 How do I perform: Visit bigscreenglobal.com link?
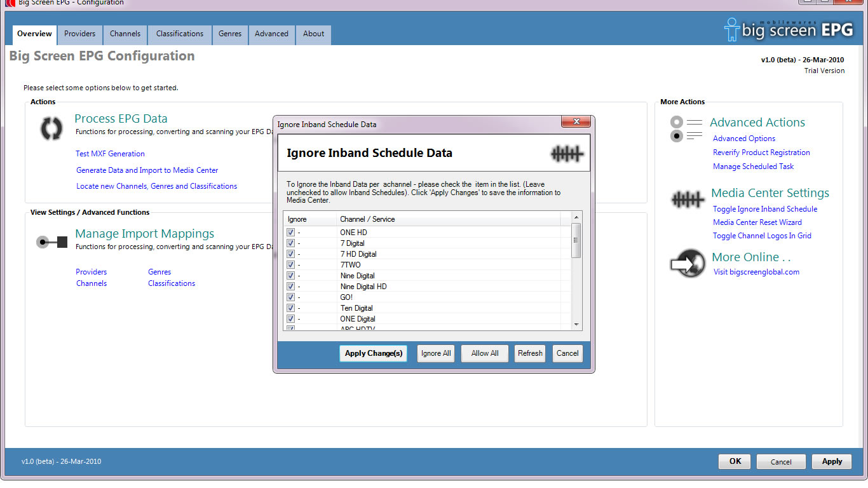pyautogui.click(x=756, y=272)
